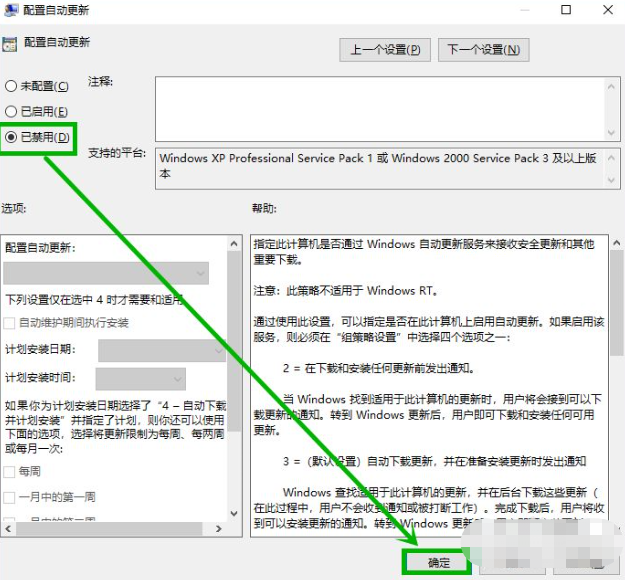Go to 下一个设置 policy
625x580 pixels.
pyautogui.click(x=483, y=49)
